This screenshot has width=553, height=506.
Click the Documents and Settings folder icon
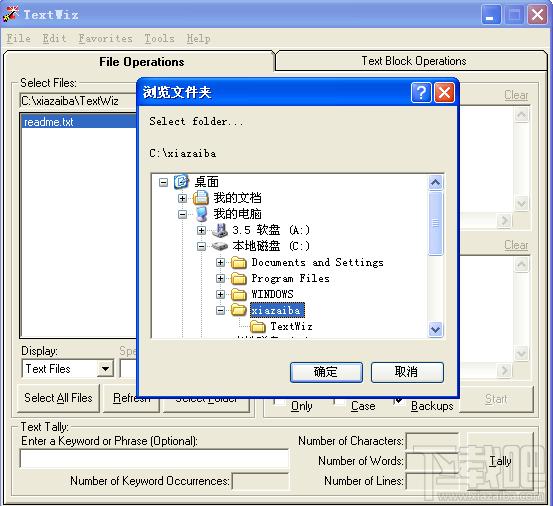pos(239,262)
